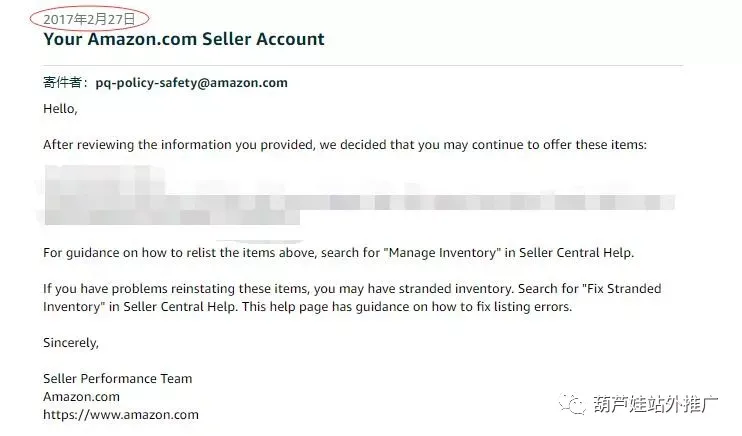Click the sentence starting If you have problems
Image resolution: width=742 pixels, height=436 pixels.
[352, 298]
